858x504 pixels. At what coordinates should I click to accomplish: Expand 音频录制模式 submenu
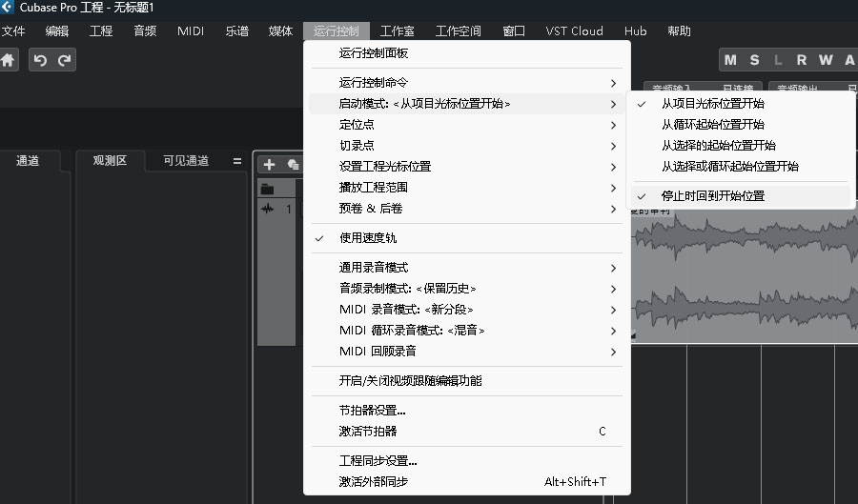[467, 288]
